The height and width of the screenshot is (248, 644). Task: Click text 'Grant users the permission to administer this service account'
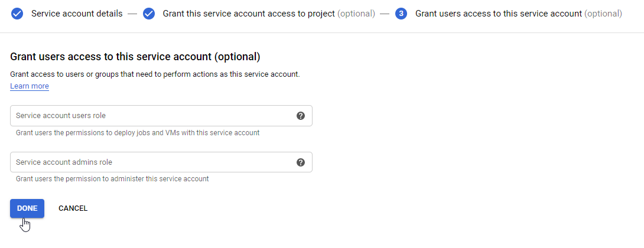[x=112, y=179]
